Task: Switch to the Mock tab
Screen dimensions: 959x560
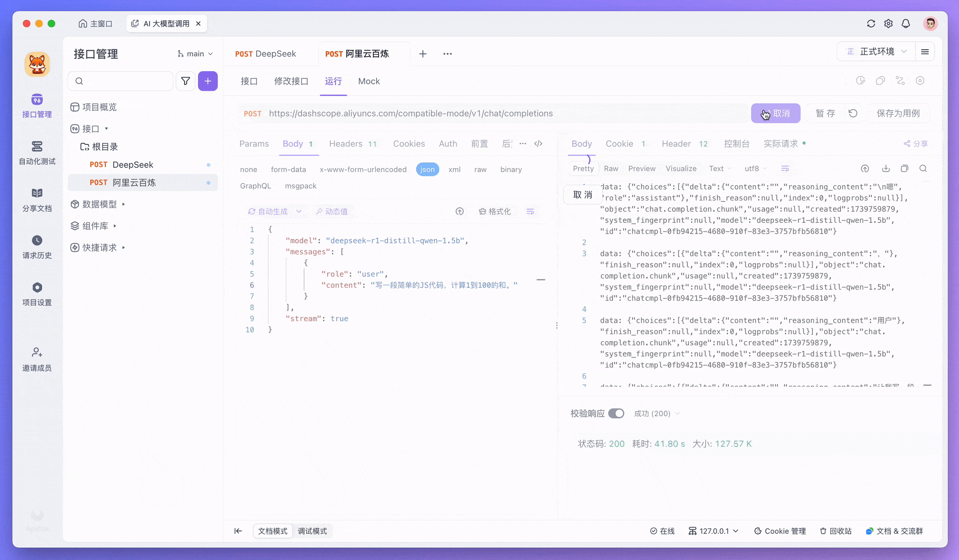Action: 369,81
